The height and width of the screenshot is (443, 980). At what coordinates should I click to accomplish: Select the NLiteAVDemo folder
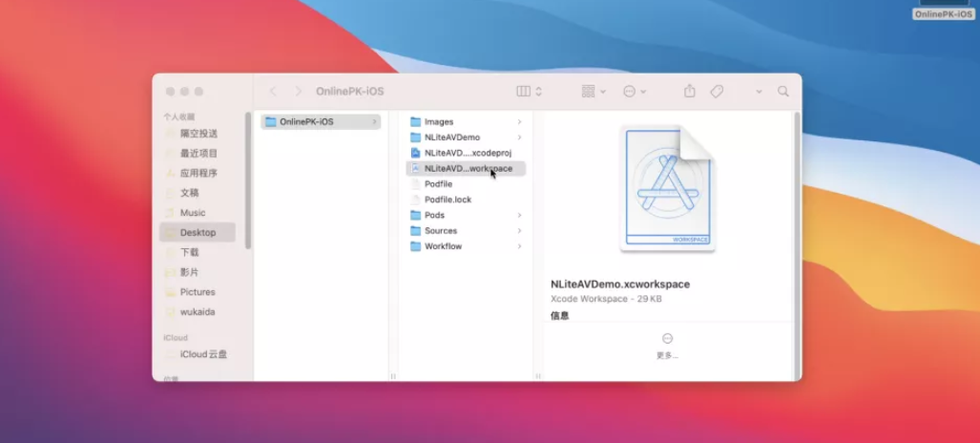point(466,137)
